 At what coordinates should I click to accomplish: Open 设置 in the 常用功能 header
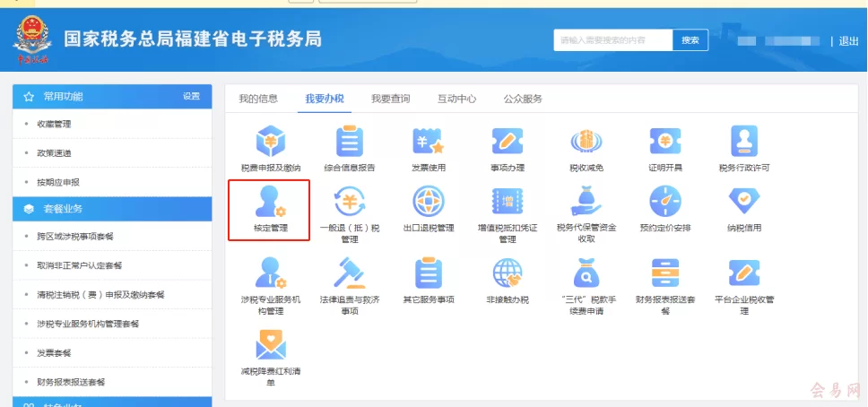191,97
